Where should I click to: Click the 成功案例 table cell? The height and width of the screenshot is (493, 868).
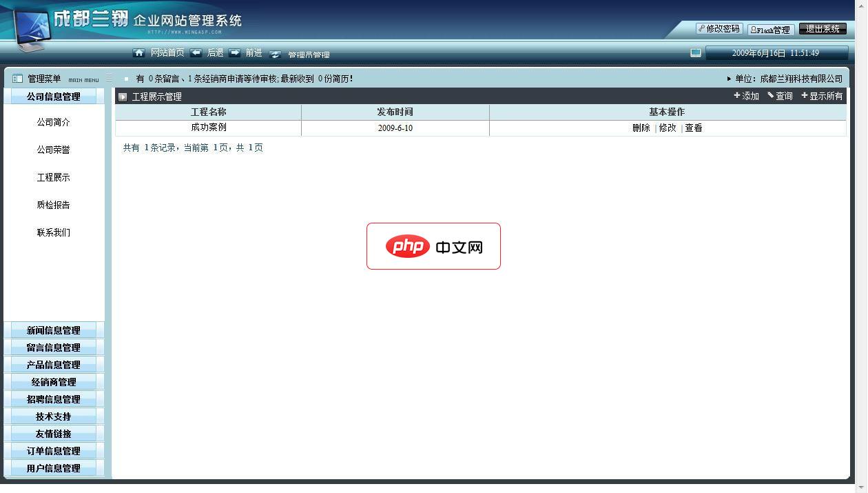point(209,128)
